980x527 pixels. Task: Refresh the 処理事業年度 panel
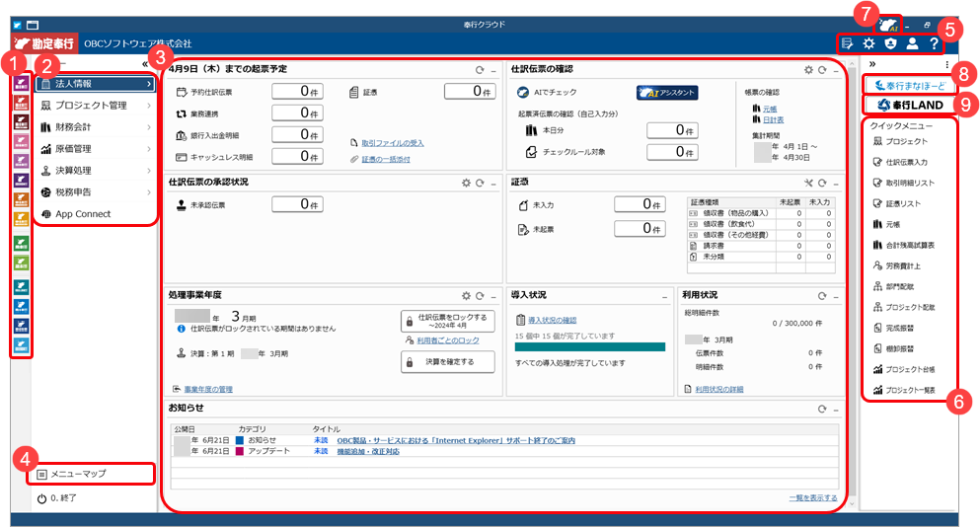pos(480,296)
